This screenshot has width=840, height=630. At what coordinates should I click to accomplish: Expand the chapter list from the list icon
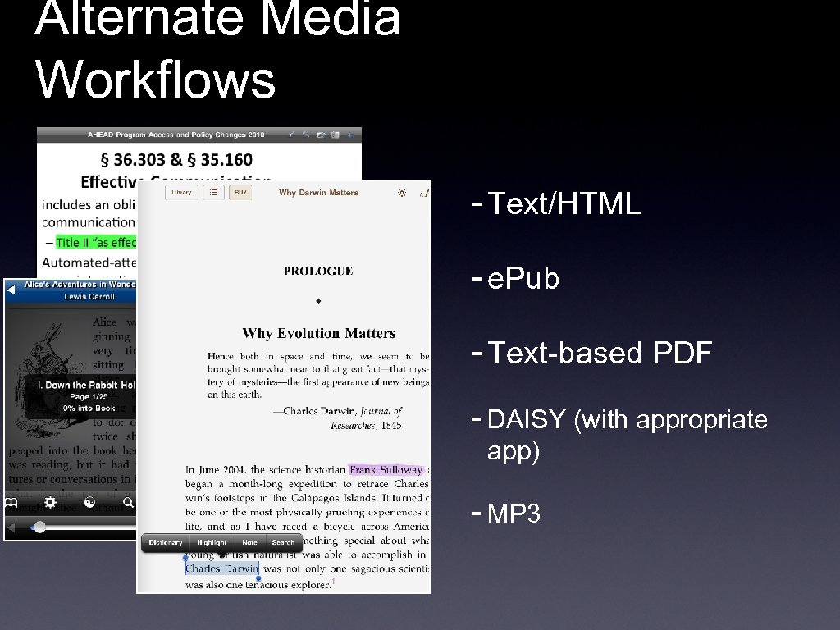click(212, 192)
